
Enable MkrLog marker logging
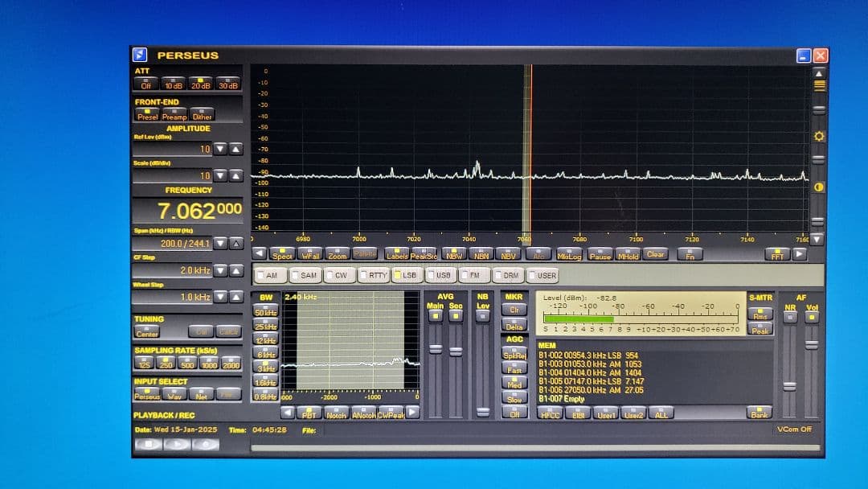click(571, 255)
